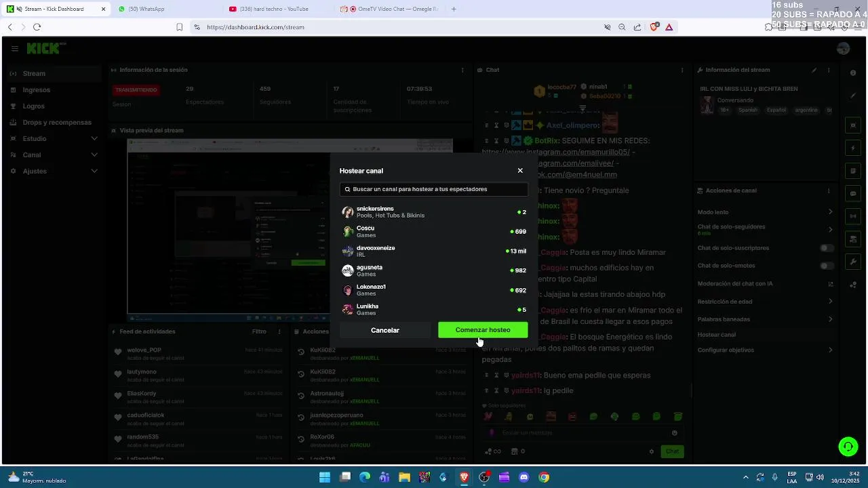Edit stream information with pencil icon
The height and width of the screenshot is (488, 868).
(814, 70)
